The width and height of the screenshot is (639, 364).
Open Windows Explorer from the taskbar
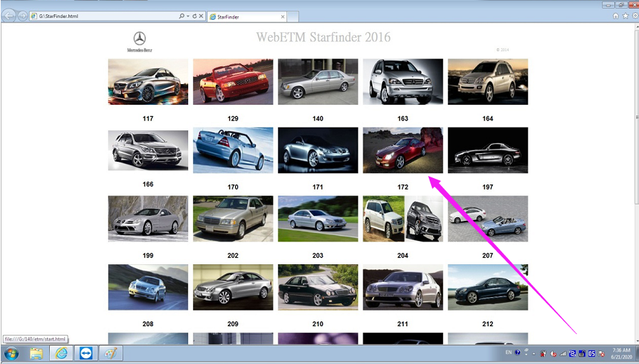(x=36, y=353)
